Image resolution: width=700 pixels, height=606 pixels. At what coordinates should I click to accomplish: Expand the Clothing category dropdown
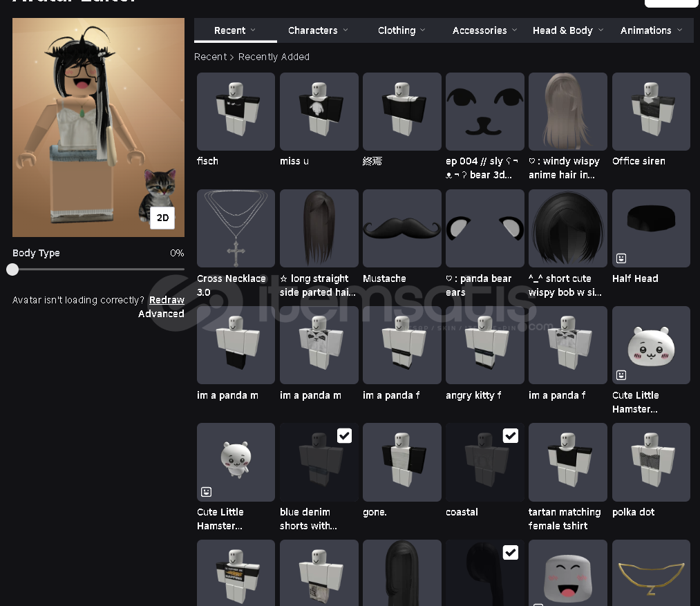(x=401, y=30)
